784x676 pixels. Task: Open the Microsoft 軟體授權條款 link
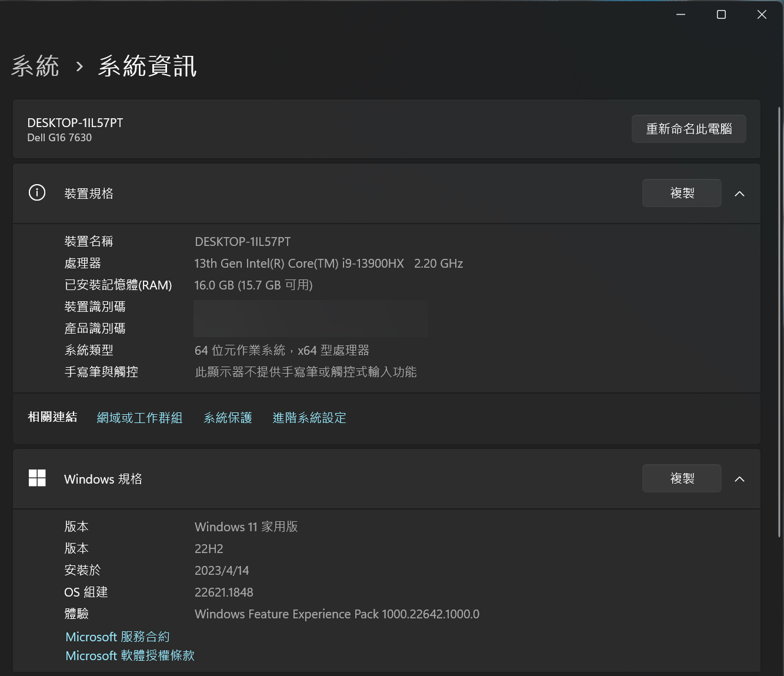(130, 655)
